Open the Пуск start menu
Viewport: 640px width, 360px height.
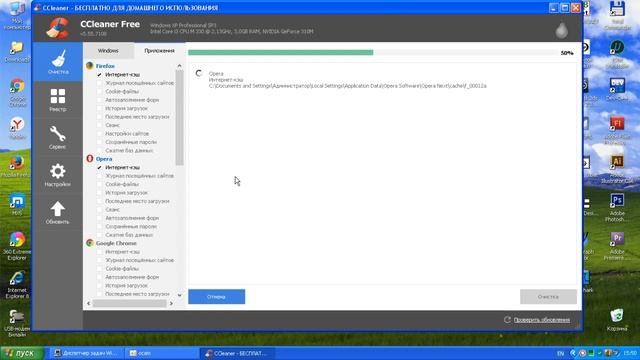(x=21, y=353)
